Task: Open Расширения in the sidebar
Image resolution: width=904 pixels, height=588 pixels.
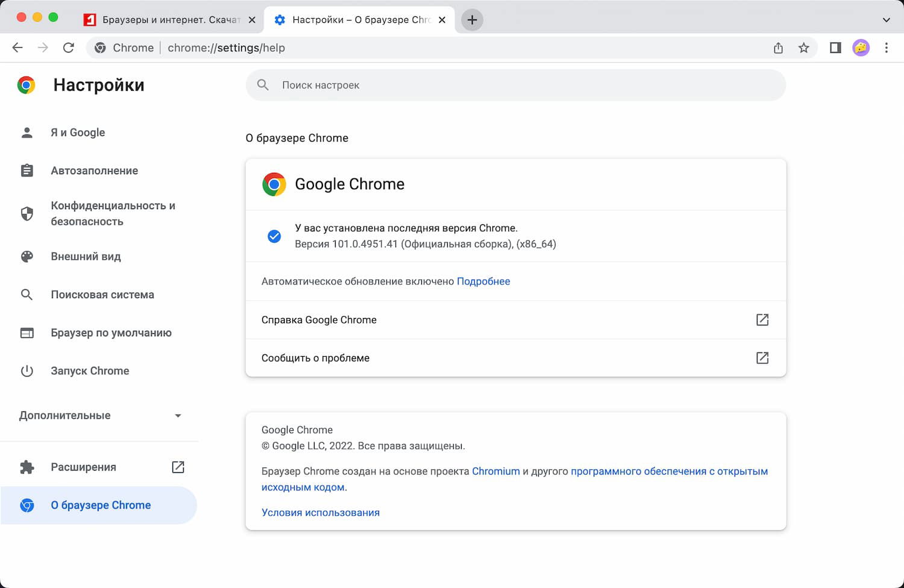Action: [84, 467]
